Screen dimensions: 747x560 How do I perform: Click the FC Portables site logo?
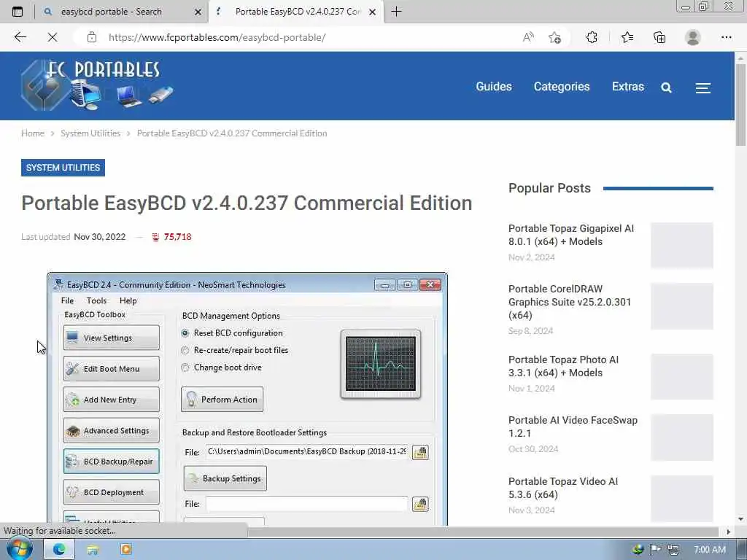point(97,85)
